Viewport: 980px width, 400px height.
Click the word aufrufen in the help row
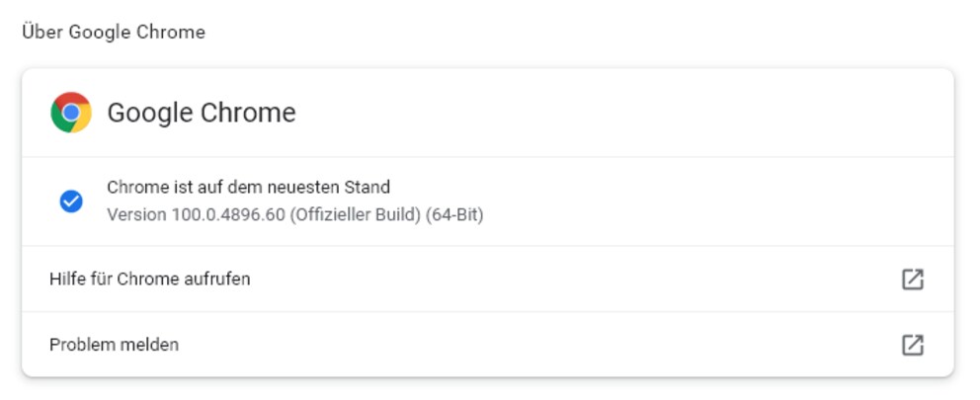pos(217,279)
